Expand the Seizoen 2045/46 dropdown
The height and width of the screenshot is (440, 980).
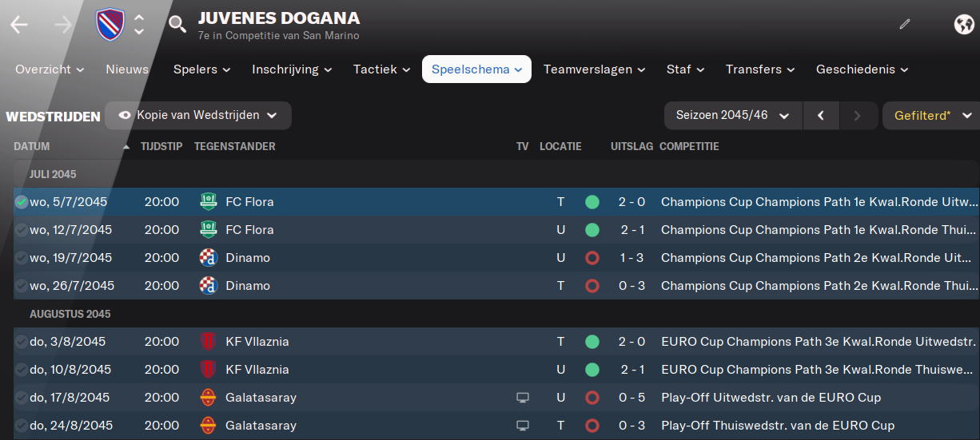coord(731,116)
